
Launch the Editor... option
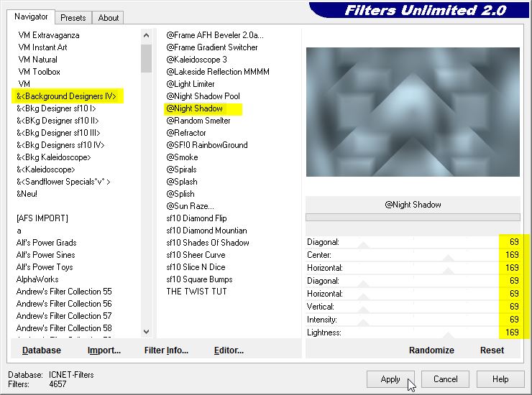click(x=229, y=350)
